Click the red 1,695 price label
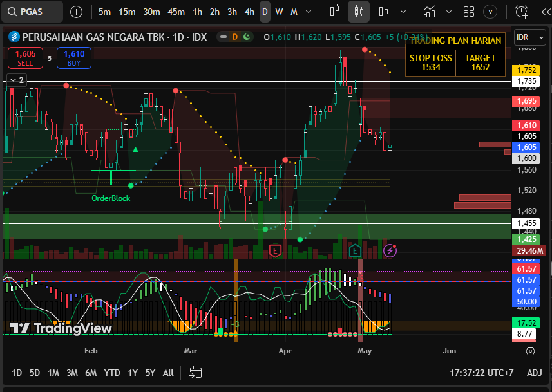Viewport: 552px width, 392px height. pyautogui.click(x=526, y=101)
